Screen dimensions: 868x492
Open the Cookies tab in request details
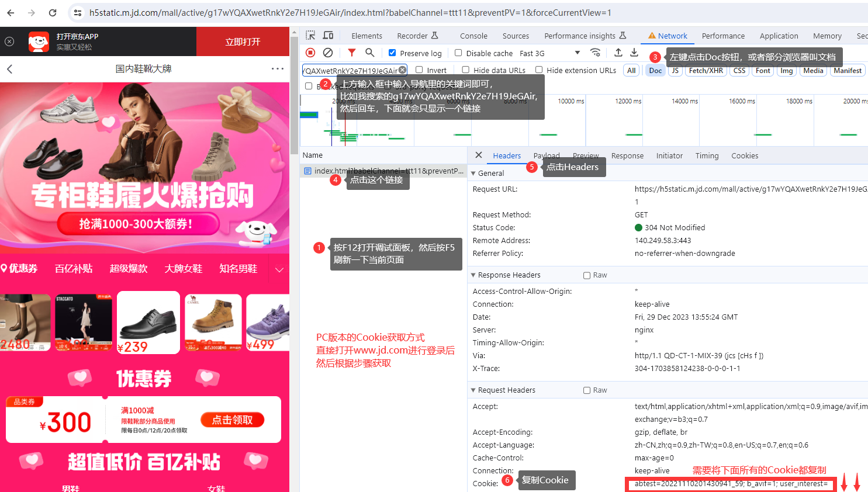click(x=745, y=155)
